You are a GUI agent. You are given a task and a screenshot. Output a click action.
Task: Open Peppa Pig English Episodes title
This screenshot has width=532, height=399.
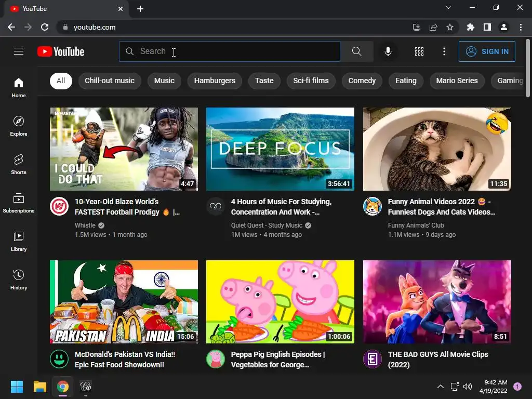(278, 360)
